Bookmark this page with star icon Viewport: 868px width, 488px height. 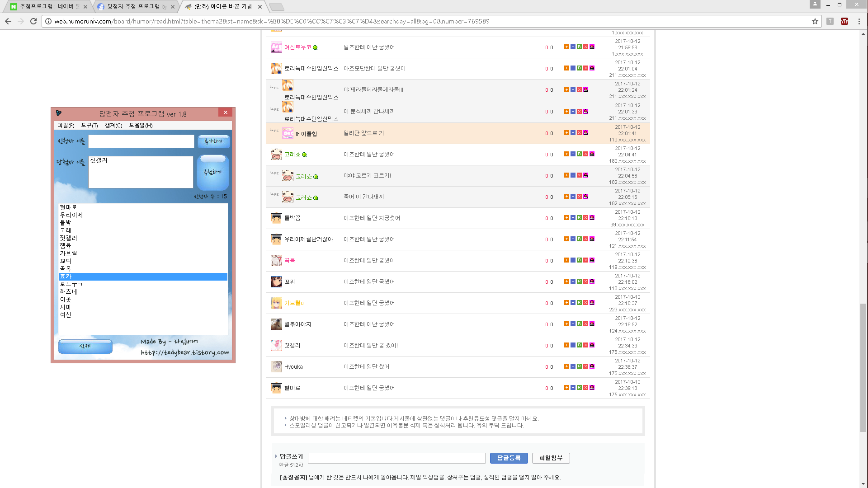815,21
